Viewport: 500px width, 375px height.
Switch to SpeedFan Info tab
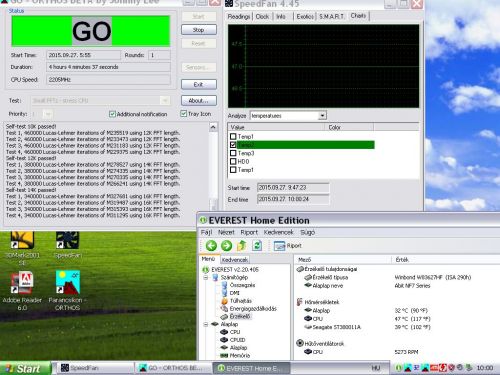point(281,16)
